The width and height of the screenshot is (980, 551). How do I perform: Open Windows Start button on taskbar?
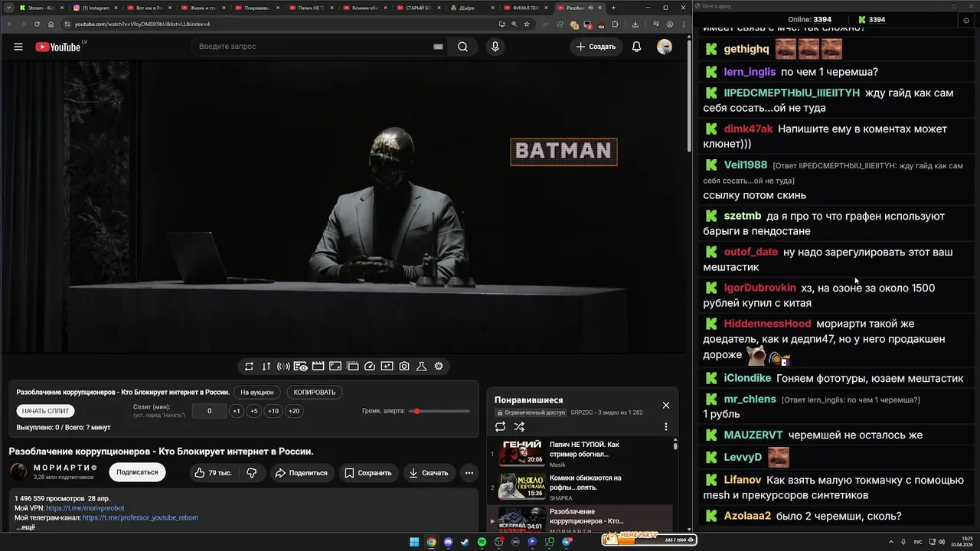coord(414,542)
